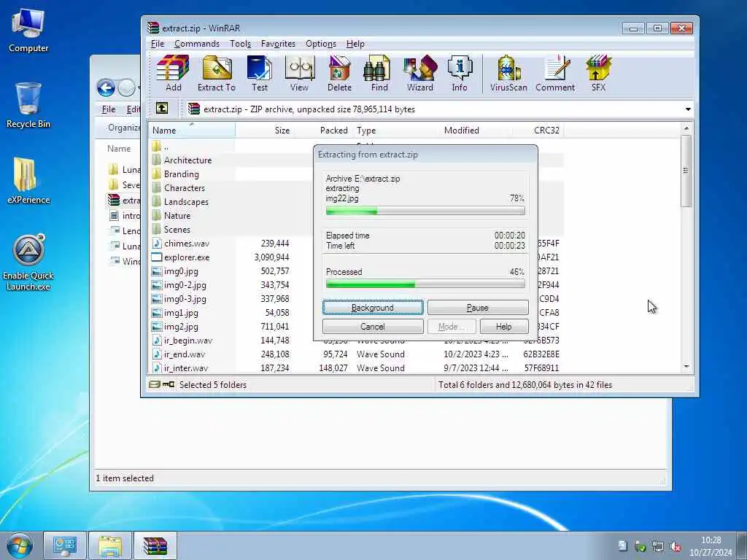Select the ir_end.wav file

(x=185, y=354)
